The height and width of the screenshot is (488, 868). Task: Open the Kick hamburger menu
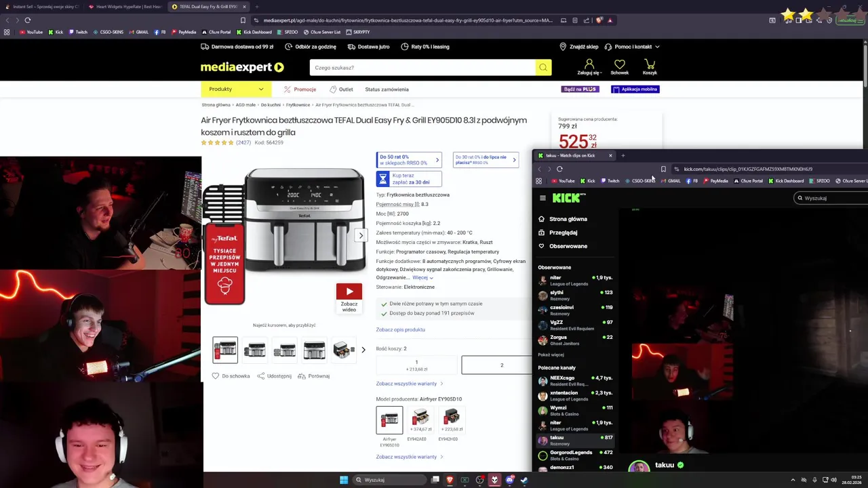pos(542,198)
